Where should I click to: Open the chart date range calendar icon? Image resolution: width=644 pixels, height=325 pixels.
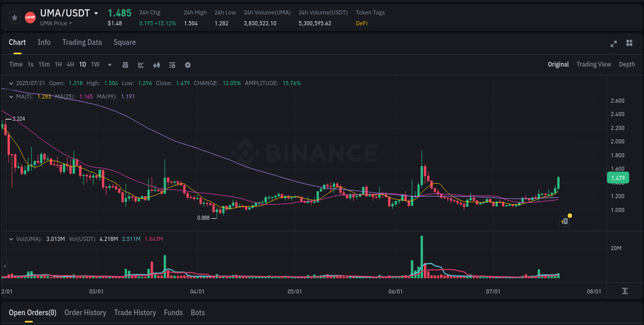[x=125, y=65]
